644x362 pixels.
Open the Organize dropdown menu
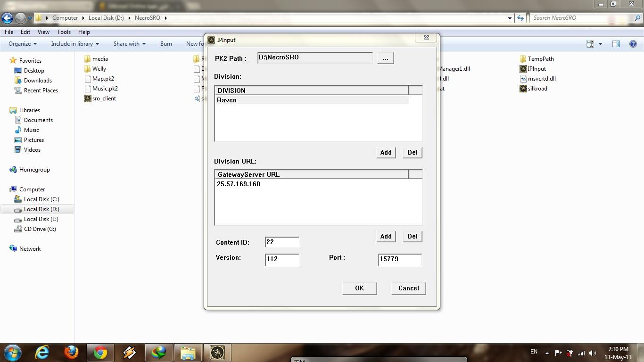pos(23,44)
